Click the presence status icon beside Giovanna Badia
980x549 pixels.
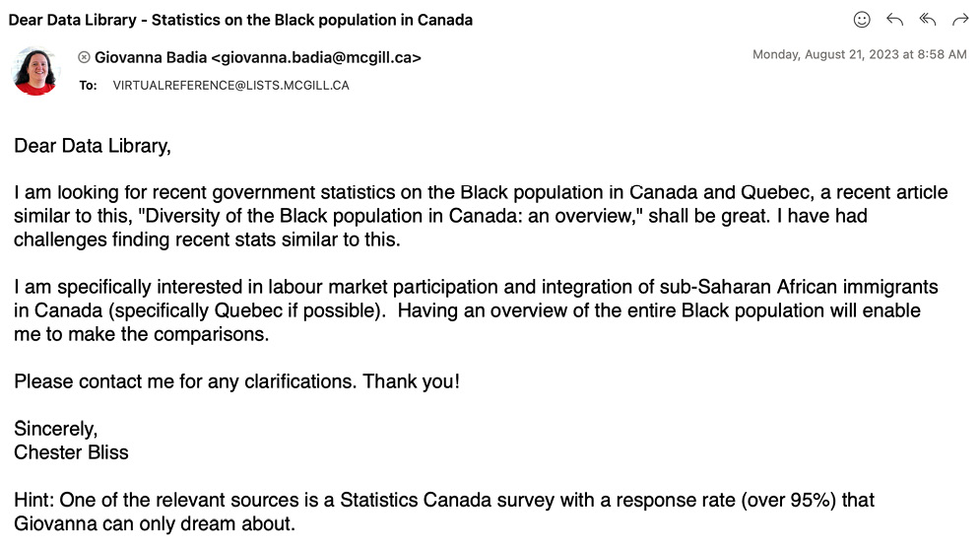(84, 58)
